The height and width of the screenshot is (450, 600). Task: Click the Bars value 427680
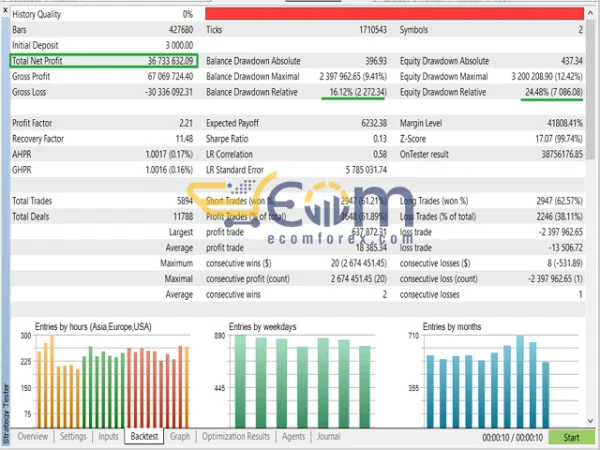[x=181, y=30]
